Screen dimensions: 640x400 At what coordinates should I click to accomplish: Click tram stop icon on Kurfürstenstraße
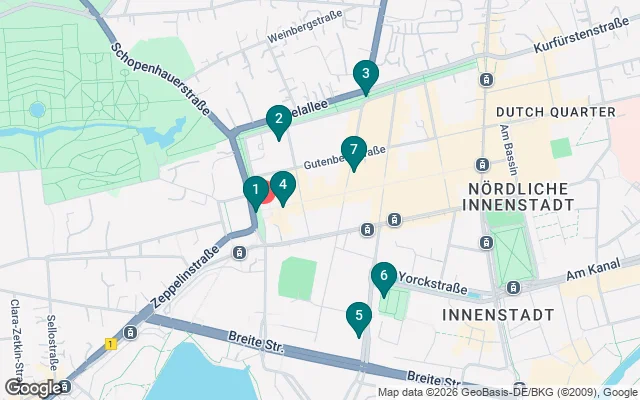coord(486,79)
